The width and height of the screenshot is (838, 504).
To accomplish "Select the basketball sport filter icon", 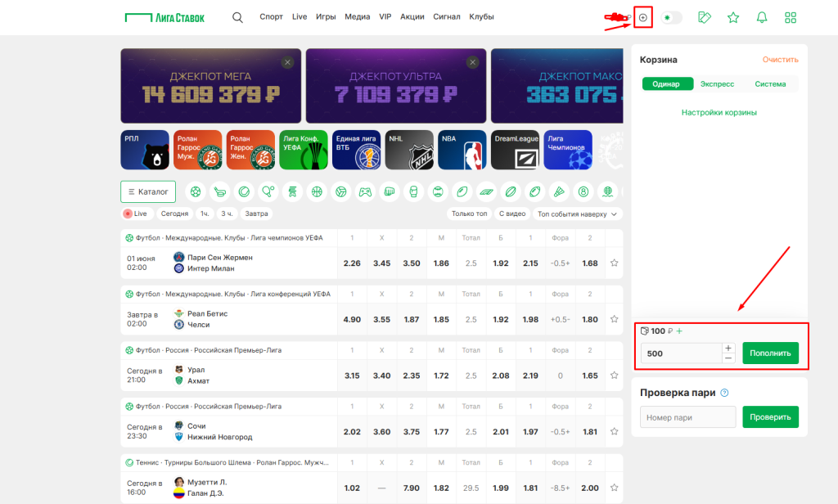I will (x=317, y=191).
